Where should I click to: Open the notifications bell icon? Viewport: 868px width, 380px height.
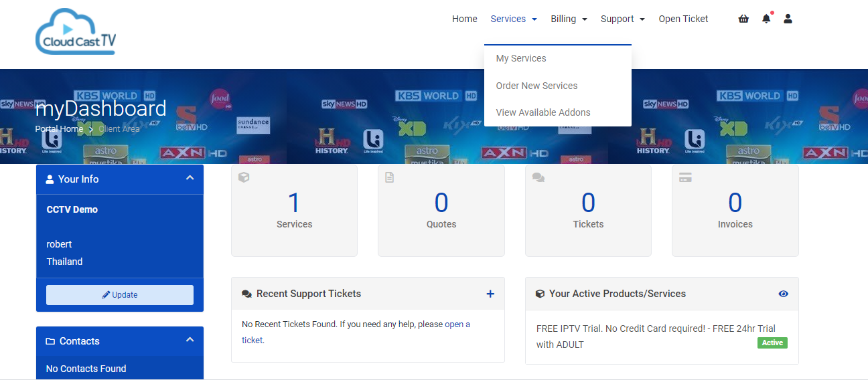coord(766,19)
